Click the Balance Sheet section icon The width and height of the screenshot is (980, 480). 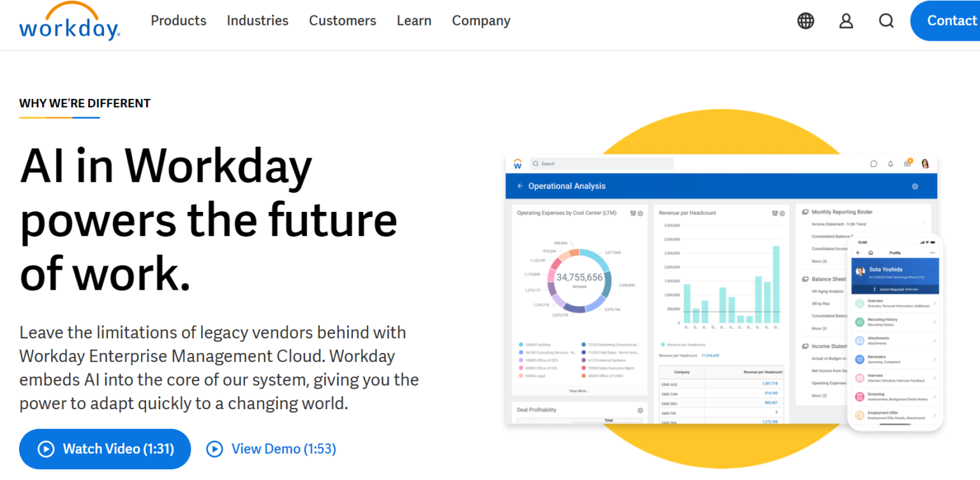coord(805,279)
